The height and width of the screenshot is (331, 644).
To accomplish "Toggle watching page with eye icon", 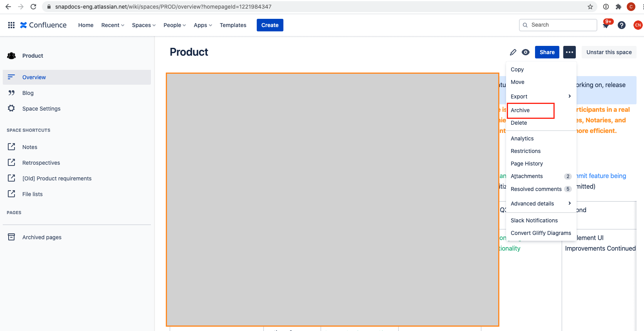I will click(526, 52).
